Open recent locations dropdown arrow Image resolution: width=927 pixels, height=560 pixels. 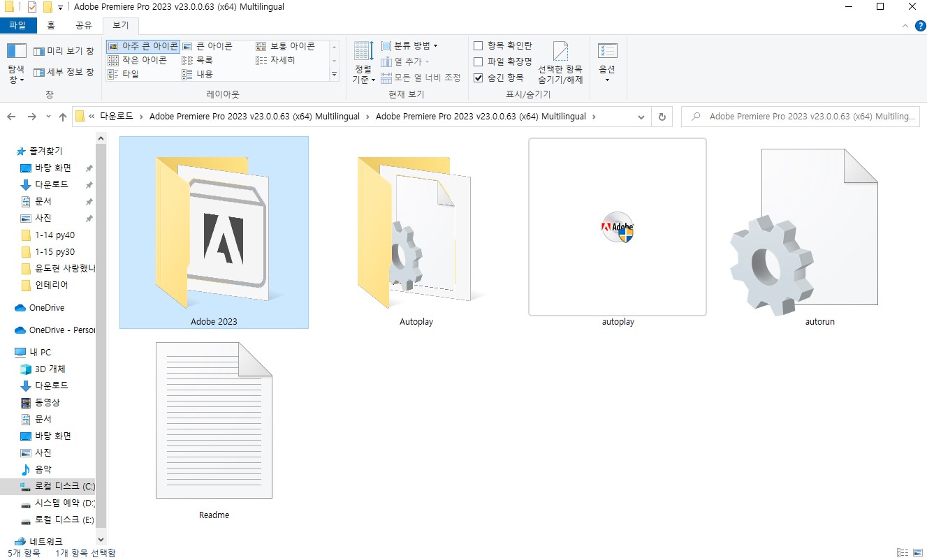[48, 117]
